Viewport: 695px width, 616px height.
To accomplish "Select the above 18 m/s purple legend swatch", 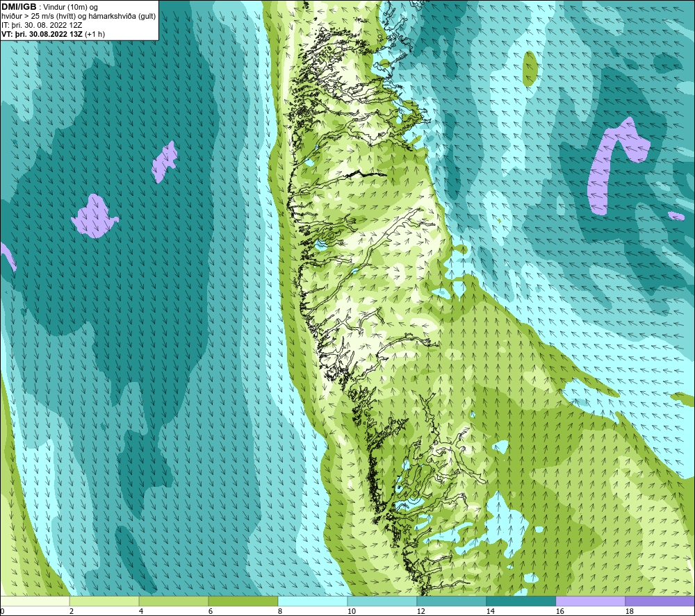I will [x=660, y=601].
